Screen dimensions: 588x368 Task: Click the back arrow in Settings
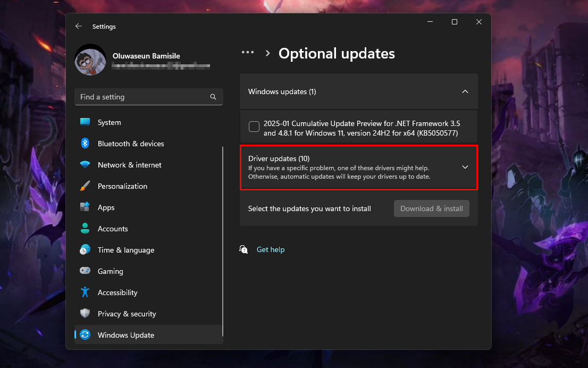(x=79, y=26)
